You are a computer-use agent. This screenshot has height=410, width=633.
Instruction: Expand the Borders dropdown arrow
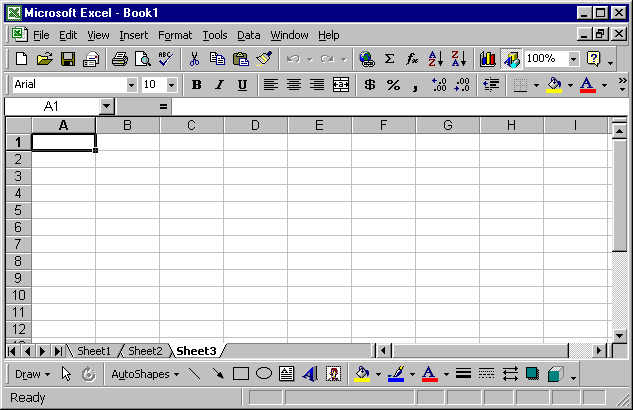[536, 85]
